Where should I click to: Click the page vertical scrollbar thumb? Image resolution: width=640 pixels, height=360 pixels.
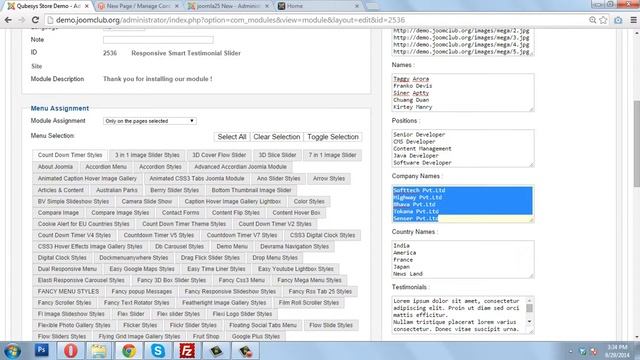point(636,144)
